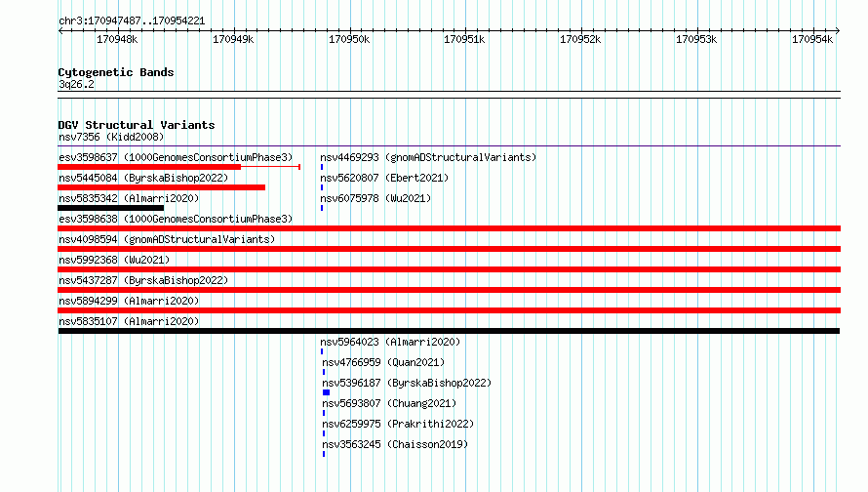Click the ruler's left arrow end
Viewport: 868px width, 492px height.
(x=60, y=31)
